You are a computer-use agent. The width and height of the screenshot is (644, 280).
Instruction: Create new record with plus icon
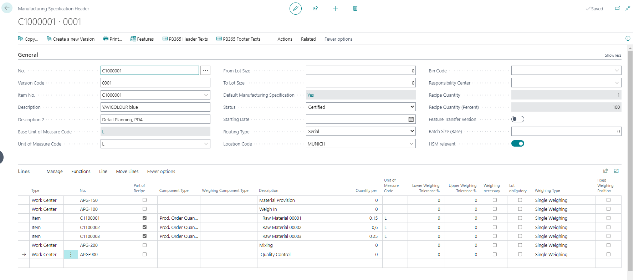tap(335, 8)
